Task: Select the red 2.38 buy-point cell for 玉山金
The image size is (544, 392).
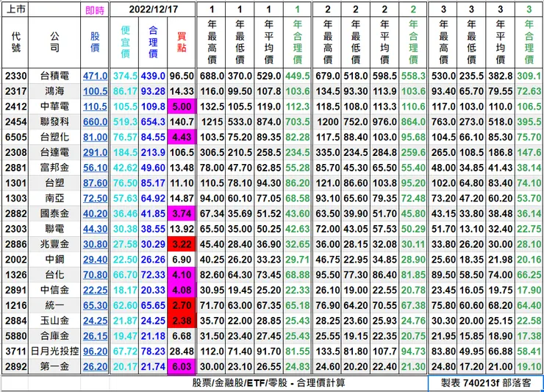Action: tap(182, 321)
